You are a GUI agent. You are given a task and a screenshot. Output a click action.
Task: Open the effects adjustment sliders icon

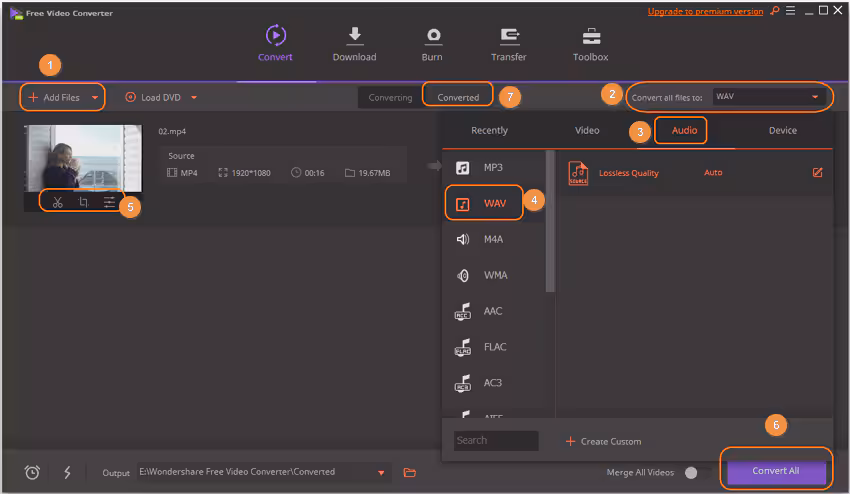pos(110,202)
